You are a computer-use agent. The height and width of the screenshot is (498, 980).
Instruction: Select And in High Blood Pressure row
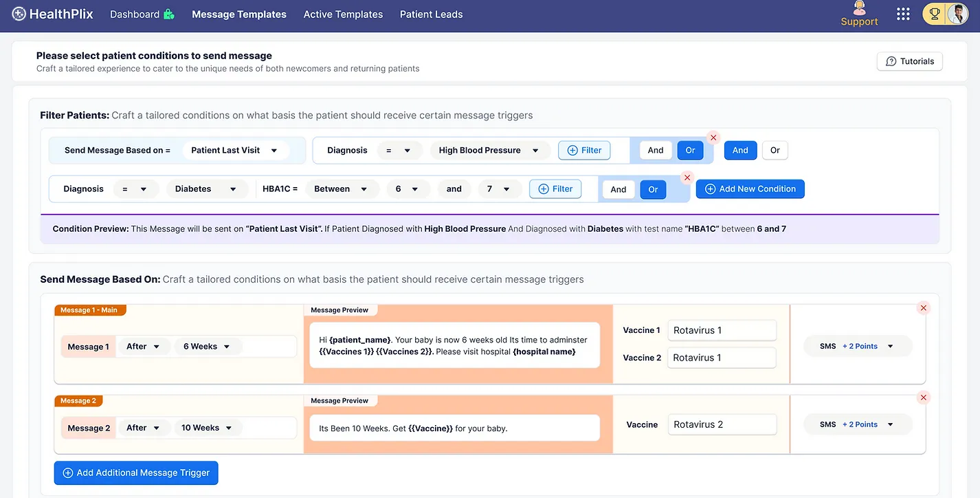tap(656, 151)
